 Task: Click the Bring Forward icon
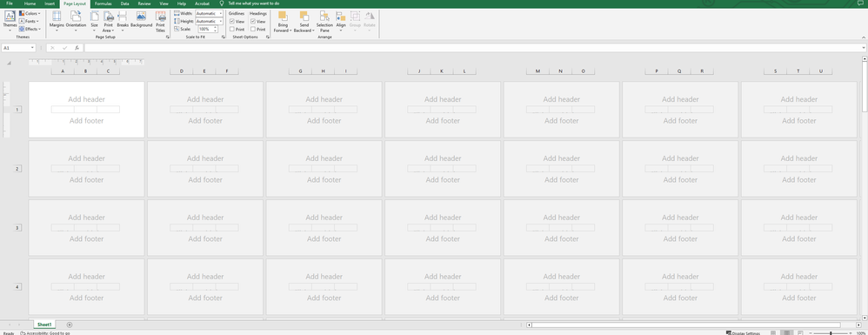tap(283, 16)
